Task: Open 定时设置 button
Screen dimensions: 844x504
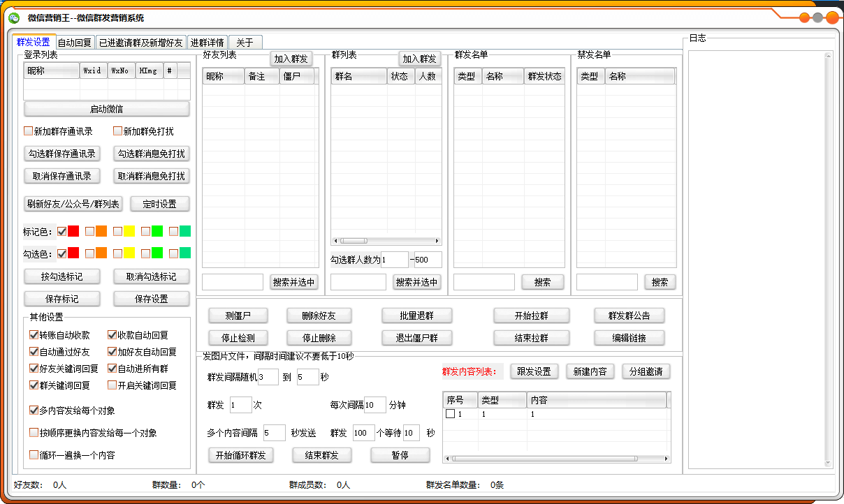Action: coord(160,204)
